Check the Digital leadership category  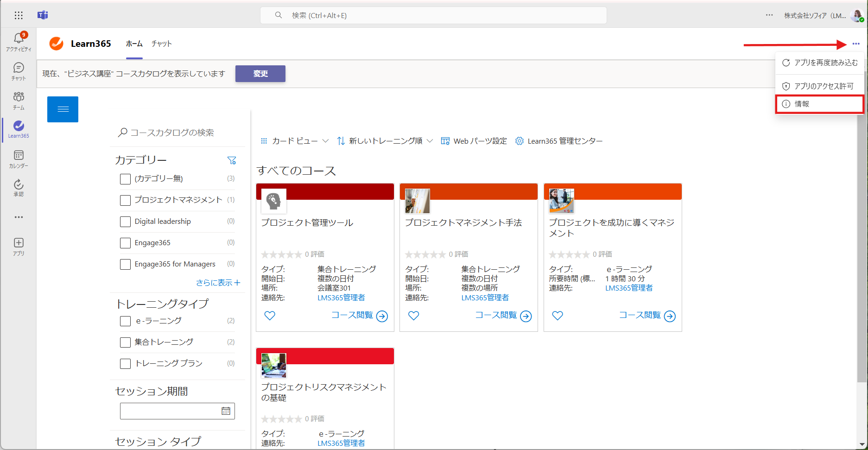pos(125,222)
